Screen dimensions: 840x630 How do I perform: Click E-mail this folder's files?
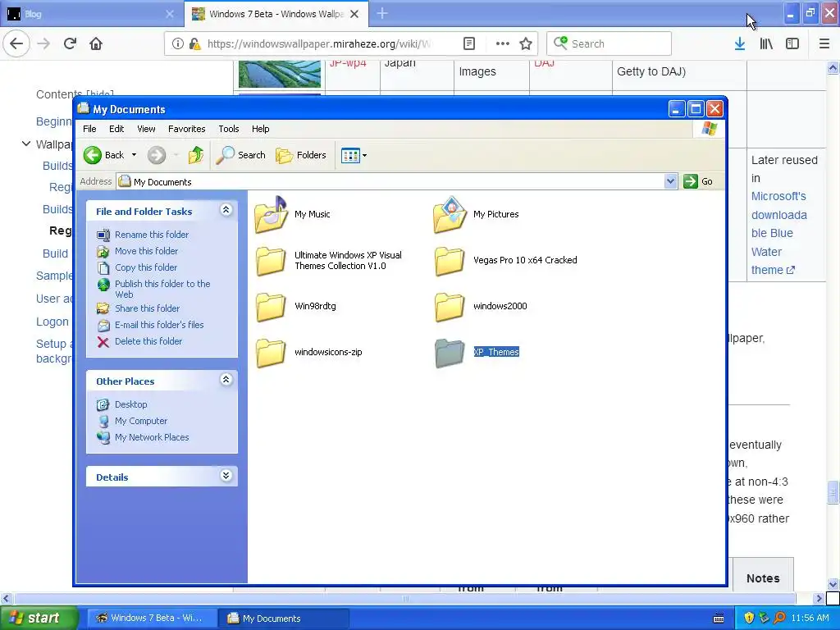click(159, 325)
